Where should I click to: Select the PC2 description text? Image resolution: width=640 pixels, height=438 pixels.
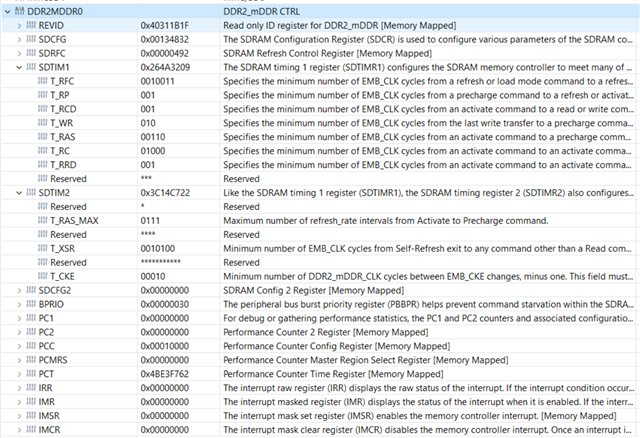tap(326, 332)
